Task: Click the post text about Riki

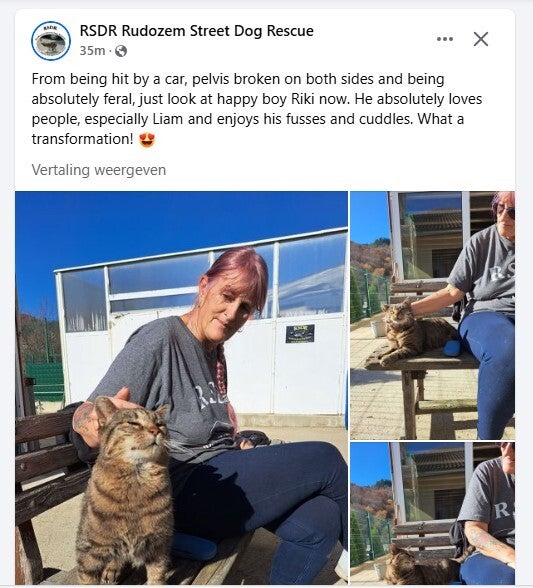Action: point(257,109)
